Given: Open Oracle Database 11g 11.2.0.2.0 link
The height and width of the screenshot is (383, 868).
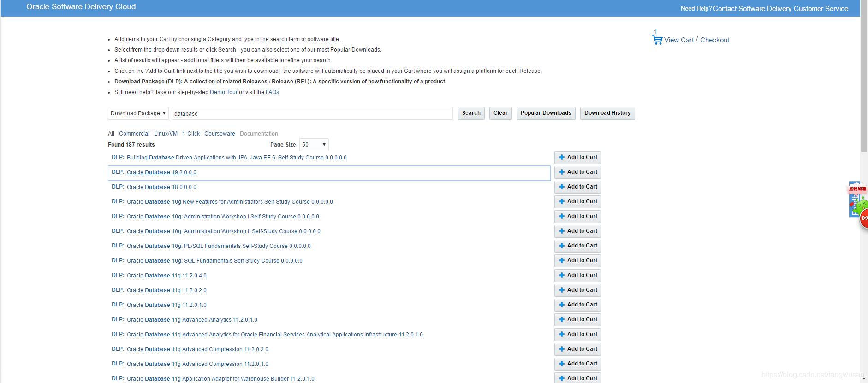Looking at the screenshot, I should pos(166,290).
